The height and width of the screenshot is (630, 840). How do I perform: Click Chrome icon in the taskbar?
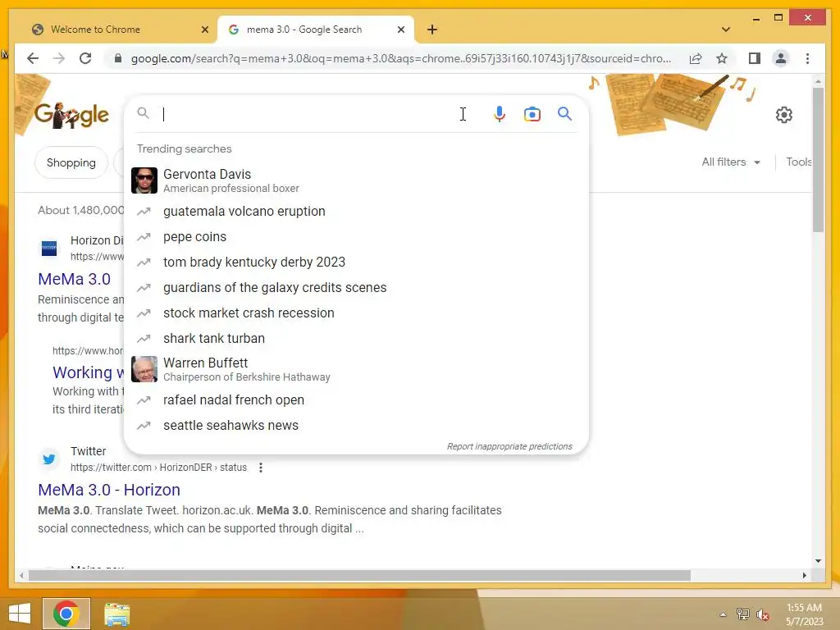66,614
